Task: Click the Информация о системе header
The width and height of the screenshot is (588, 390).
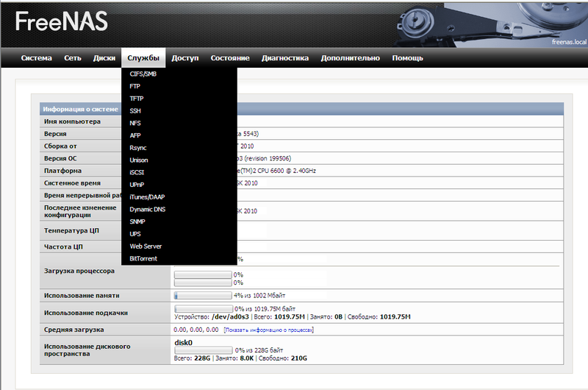Action: pyautogui.click(x=80, y=109)
